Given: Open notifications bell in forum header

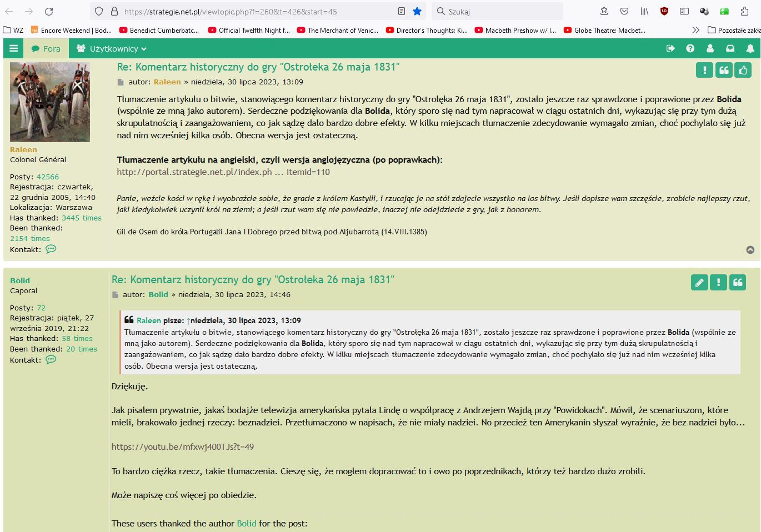Looking at the screenshot, I should pyautogui.click(x=750, y=49).
